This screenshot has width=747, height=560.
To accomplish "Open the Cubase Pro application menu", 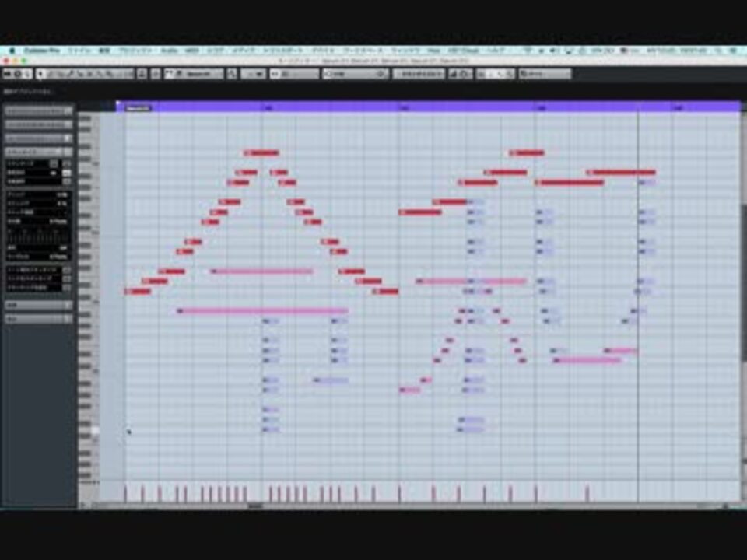I will tap(42, 50).
